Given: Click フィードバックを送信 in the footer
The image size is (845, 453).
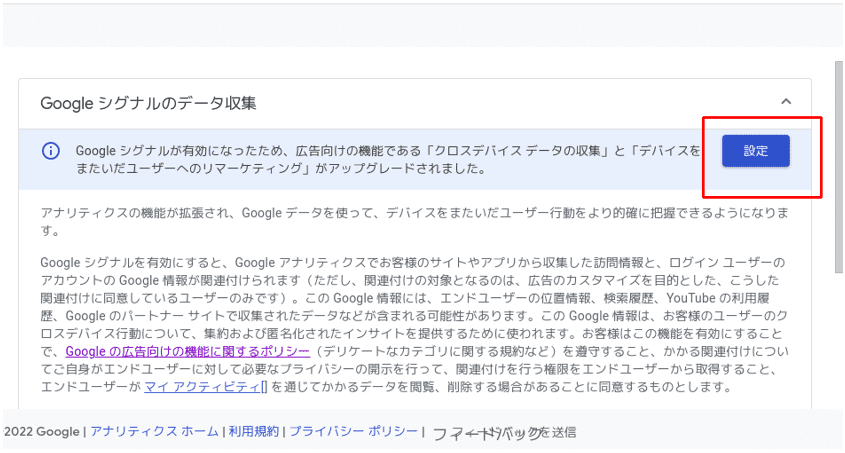Looking at the screenshot, I should [x=504, y=433].
